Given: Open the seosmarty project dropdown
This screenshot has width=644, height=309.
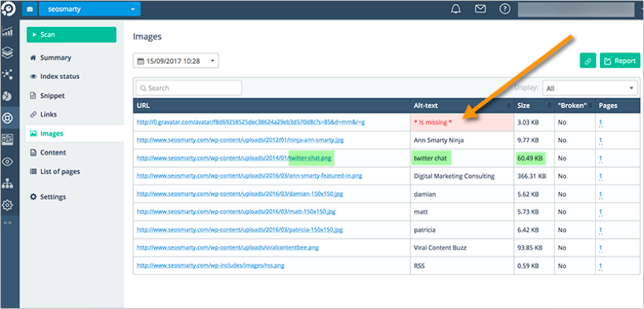Looking at the screenshot, I should click(90, 9).
